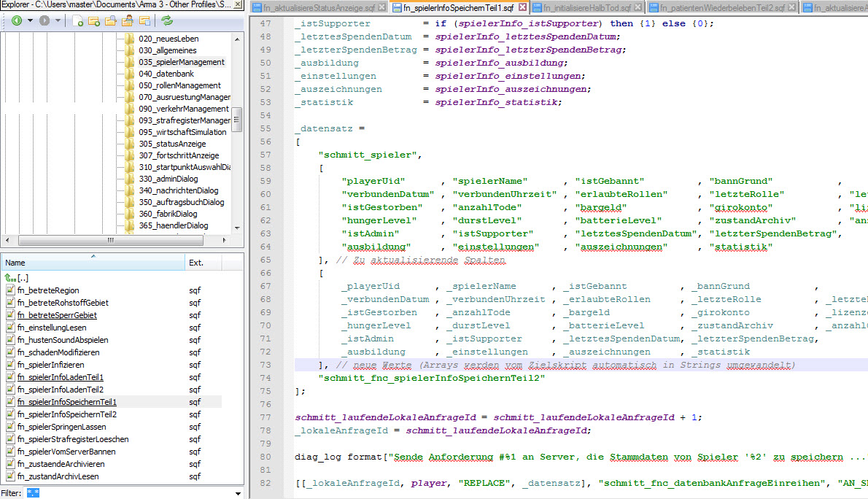Select folder 095_wirtschaftSimulation
The image size is (868, 499).
coord(182,132)
